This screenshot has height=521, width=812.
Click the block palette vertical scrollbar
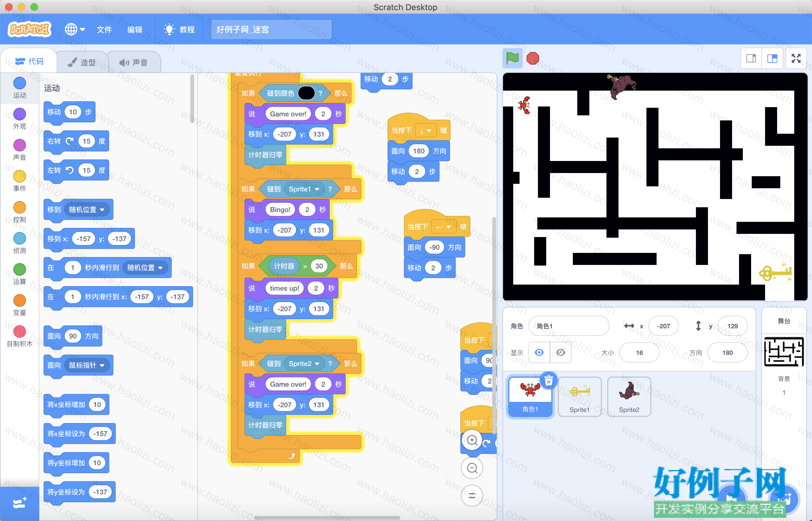click(x=192, y=99)
